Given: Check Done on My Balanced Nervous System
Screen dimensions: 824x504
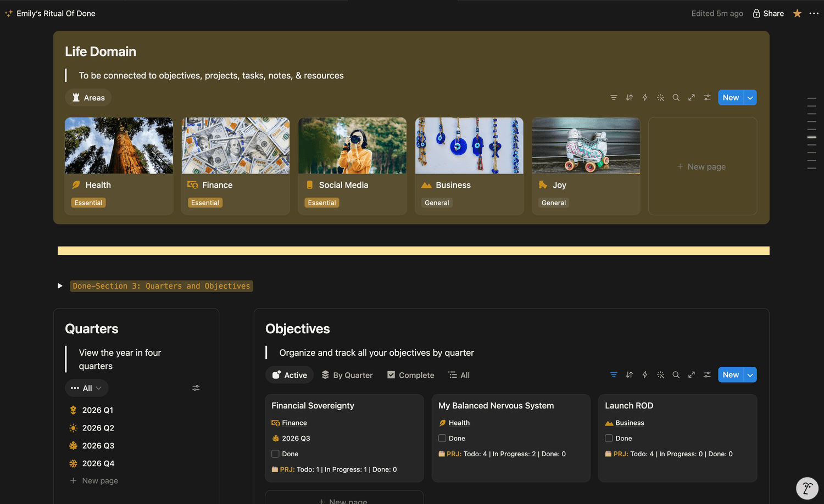Looking at the screenshot, I should pyautogui.click(x=442, y=438).
